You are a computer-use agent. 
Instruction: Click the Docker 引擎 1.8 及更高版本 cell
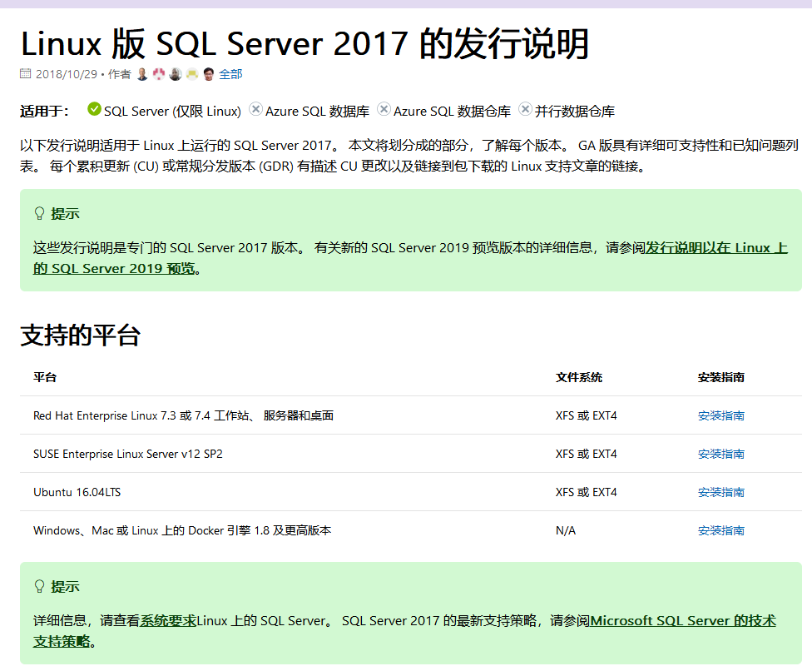[x=182, y=530]
